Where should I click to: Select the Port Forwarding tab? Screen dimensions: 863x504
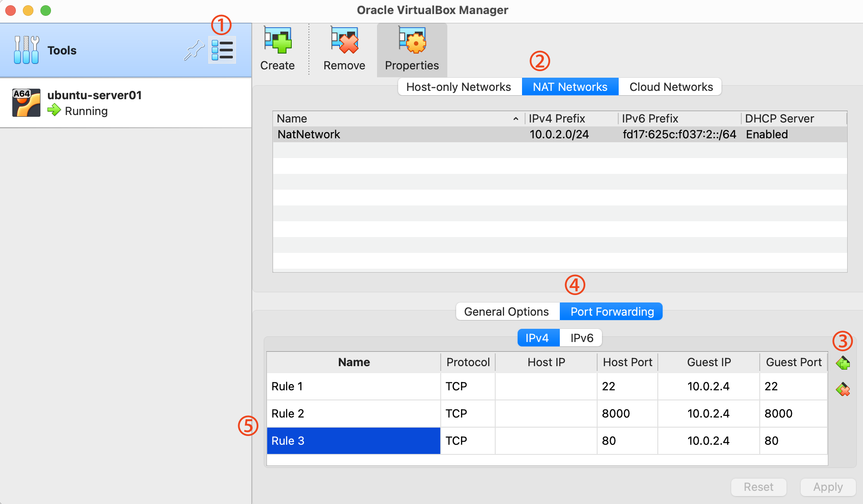tap(612, 312)
